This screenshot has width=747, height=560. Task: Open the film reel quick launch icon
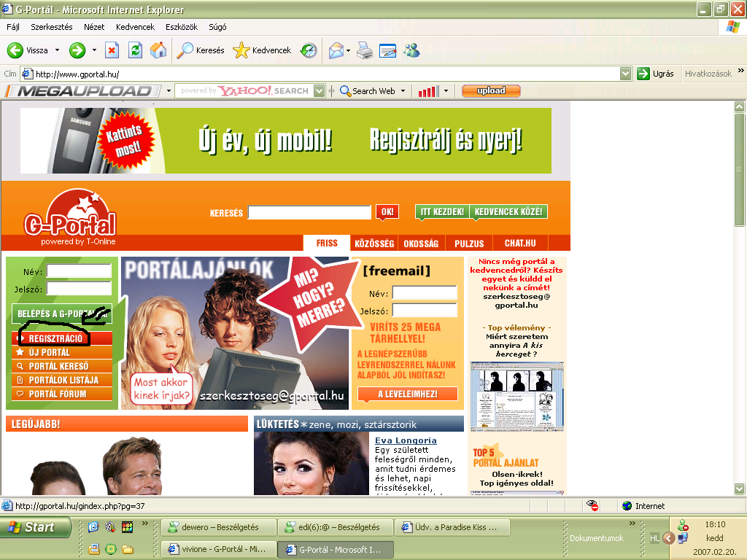(x=110, y=526)
